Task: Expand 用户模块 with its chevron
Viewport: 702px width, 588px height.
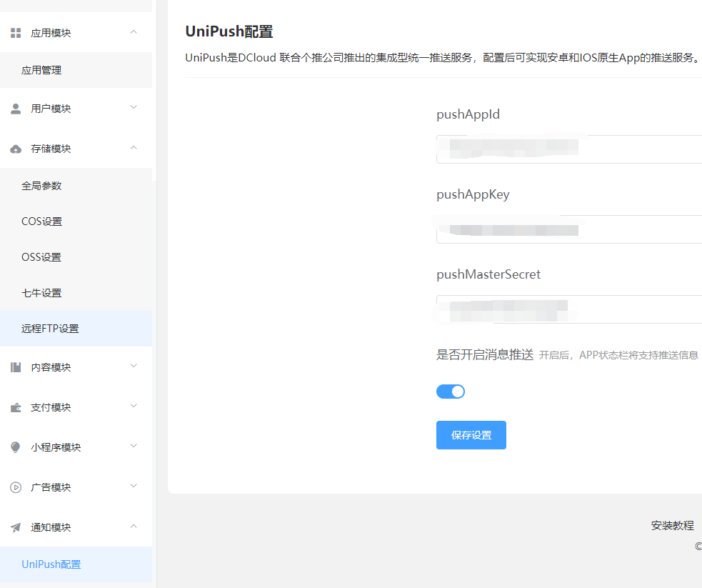Action: tap(134, 107)
